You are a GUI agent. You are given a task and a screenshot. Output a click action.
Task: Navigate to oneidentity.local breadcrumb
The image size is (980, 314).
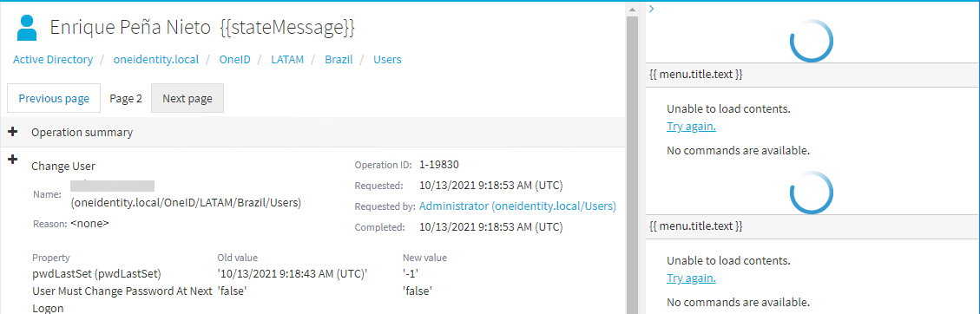[156, 60]
